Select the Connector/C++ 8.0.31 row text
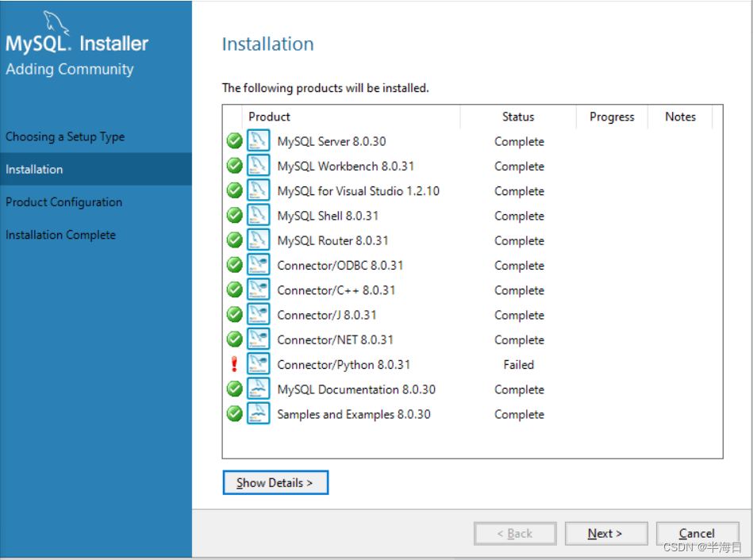753x560 pixels. [x=336, y=290]
